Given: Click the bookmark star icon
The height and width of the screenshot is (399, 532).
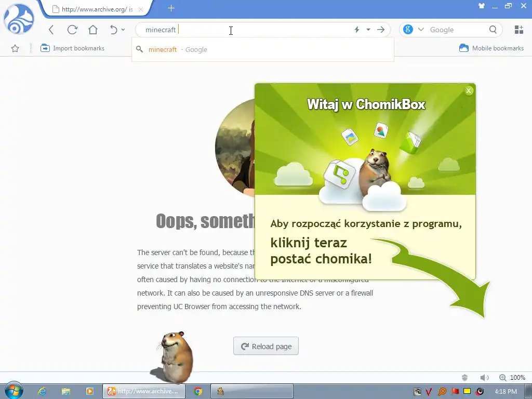Looking at the screenshot, I should tap(15, 48).
